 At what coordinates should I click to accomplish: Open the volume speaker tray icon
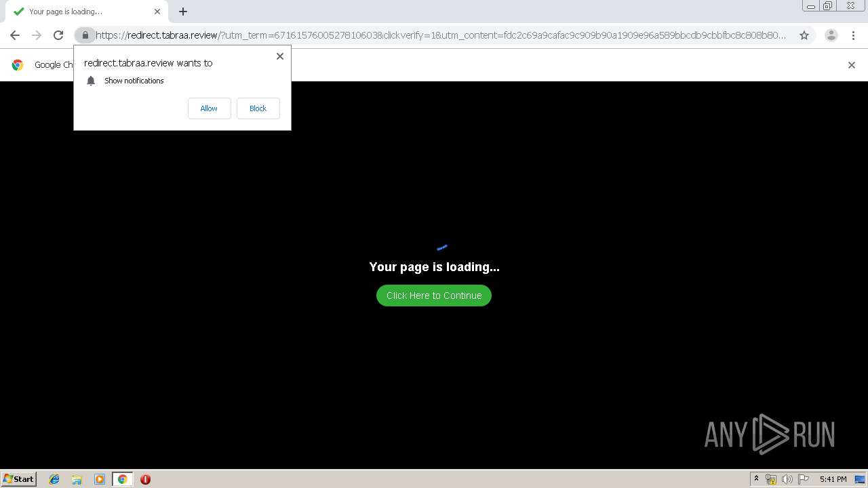pos(787,479)
